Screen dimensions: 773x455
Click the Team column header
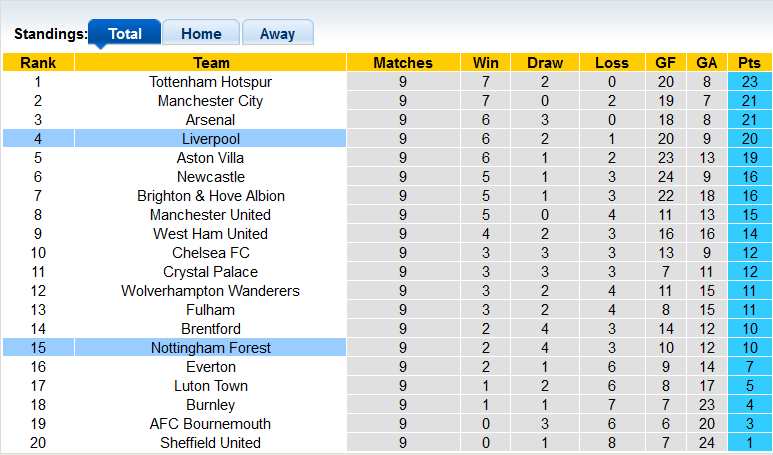point(210,63)
